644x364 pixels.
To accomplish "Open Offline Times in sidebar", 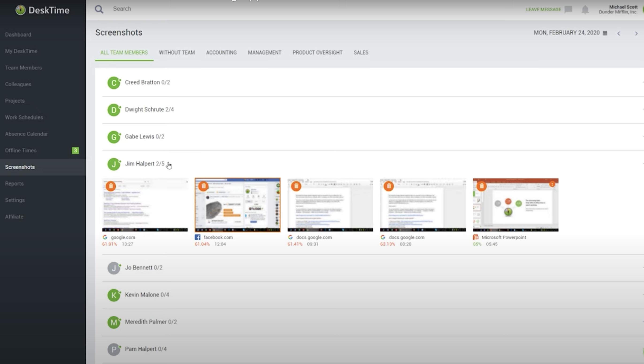I will tap(21, 151).
